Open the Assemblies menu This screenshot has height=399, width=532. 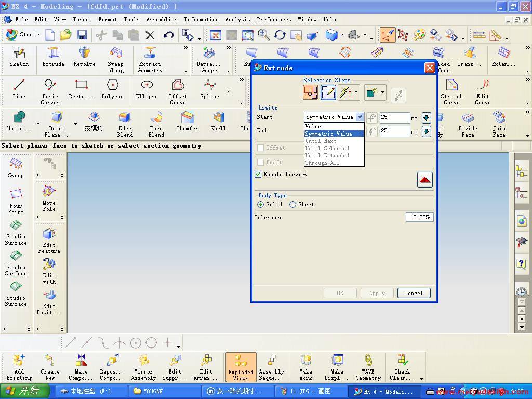pyautogui.click(x=162, y=19)
